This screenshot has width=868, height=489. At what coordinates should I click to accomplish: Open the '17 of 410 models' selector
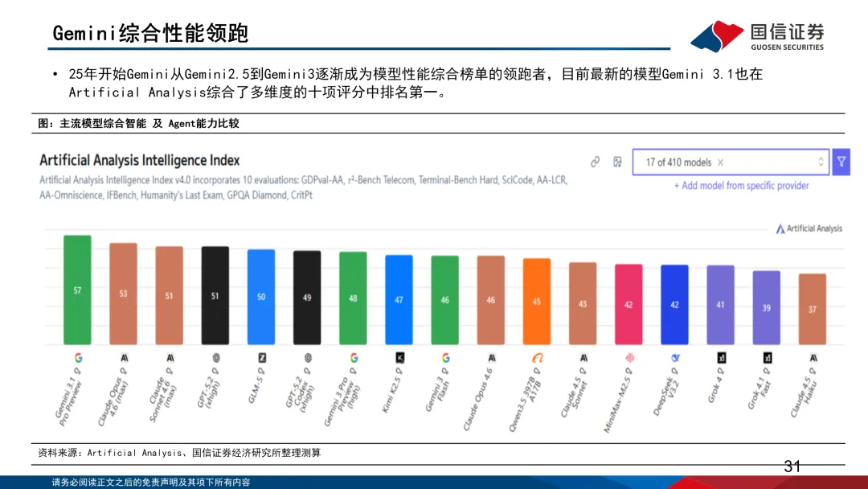coord(731,162)
